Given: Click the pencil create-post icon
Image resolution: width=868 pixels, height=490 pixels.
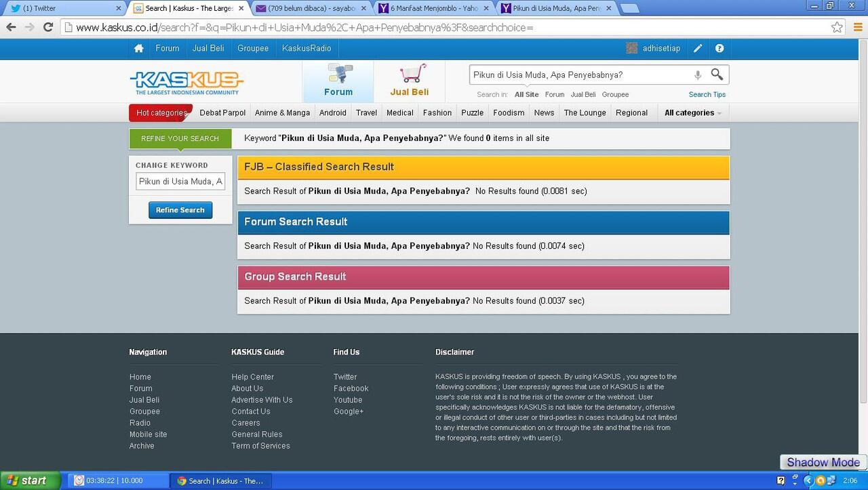Looking at the screenshot, I should click(x=698, y=48).
